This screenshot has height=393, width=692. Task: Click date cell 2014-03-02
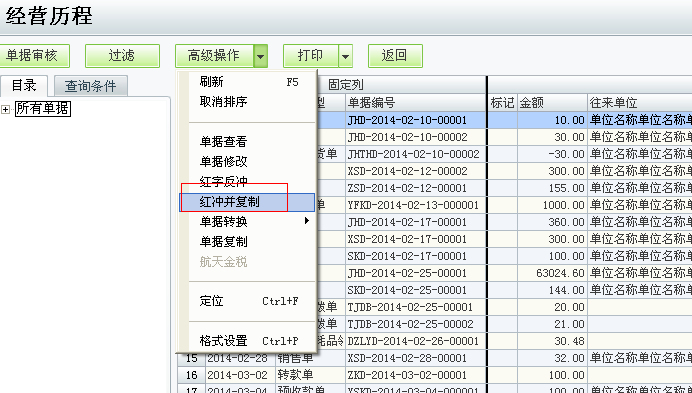(x=240, y=375)
